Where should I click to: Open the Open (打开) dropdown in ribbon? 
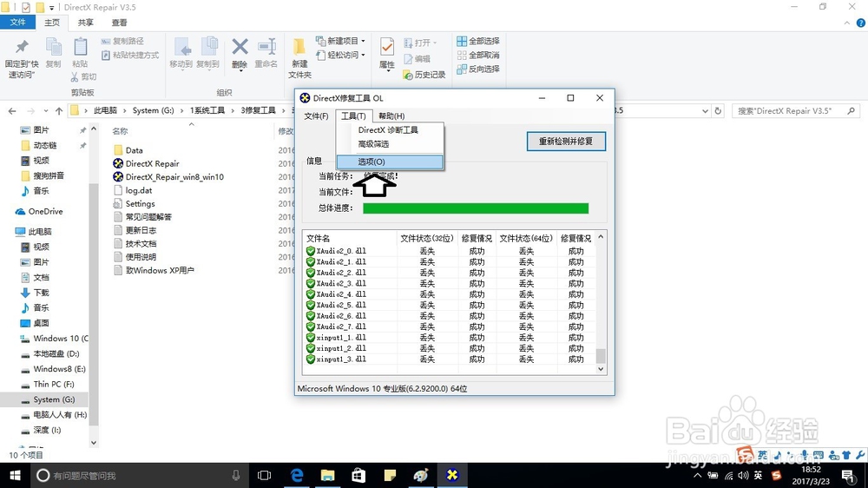coord(420,43)
